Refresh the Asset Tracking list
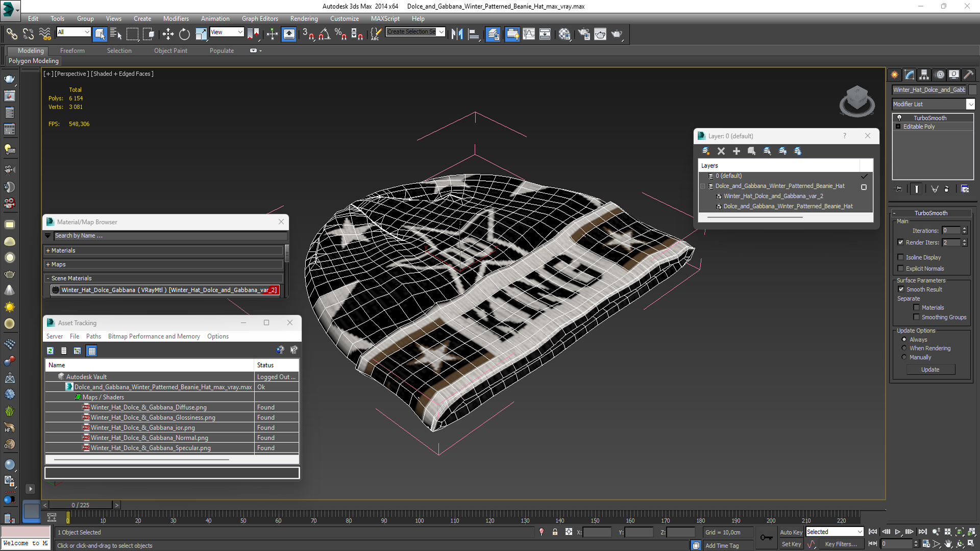 50,350
